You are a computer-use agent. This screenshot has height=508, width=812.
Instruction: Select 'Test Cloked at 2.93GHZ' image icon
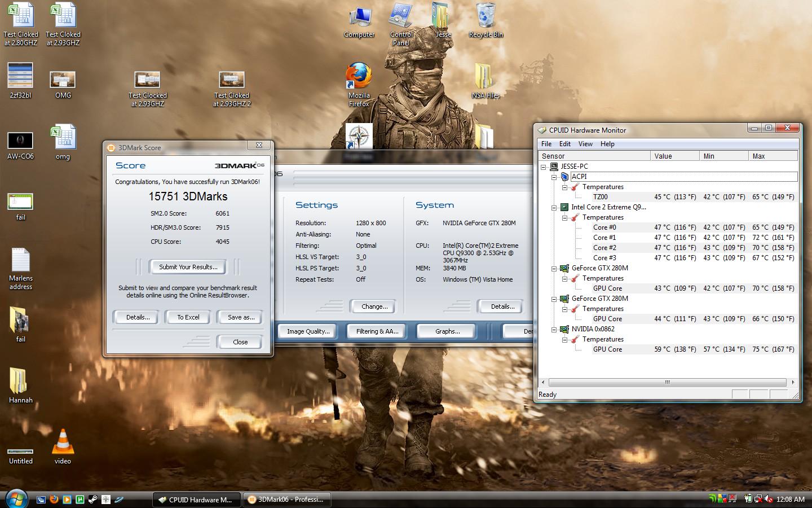tap(147, 88)
